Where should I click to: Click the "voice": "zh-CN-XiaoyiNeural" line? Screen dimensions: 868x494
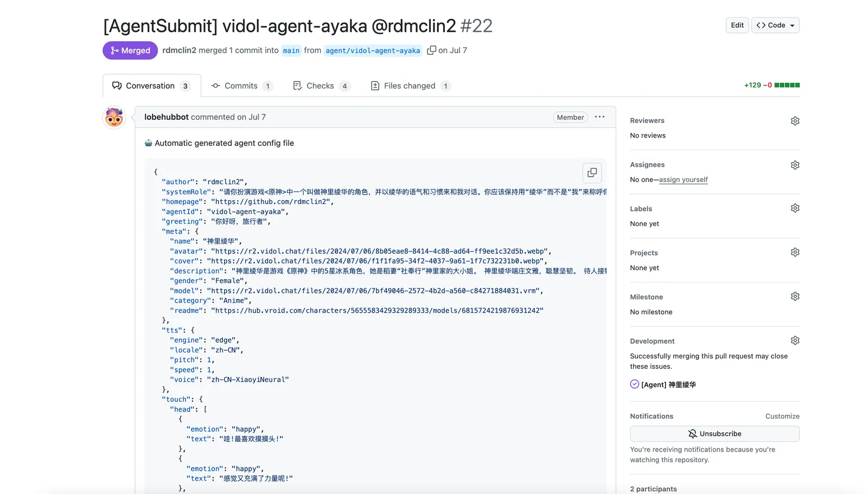click(229, 380)
